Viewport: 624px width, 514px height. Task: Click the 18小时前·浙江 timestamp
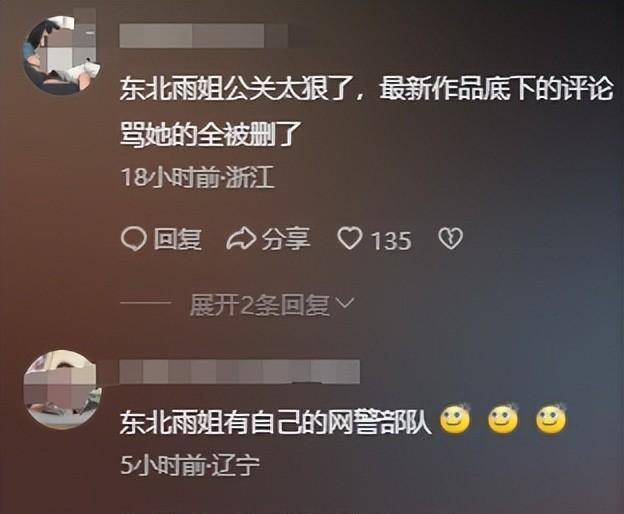click(x=198, y=177)
